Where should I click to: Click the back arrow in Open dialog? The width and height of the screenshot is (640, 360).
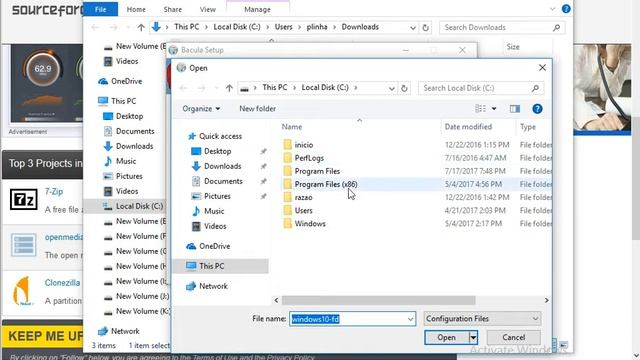(183, 88)
